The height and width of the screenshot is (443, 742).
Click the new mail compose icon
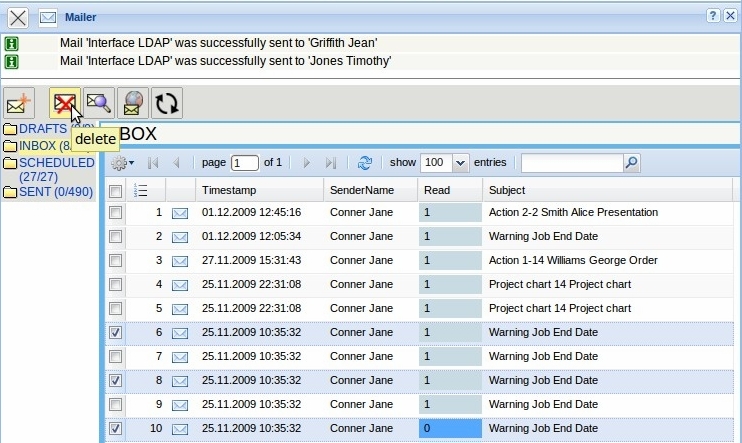click(19, 103)
